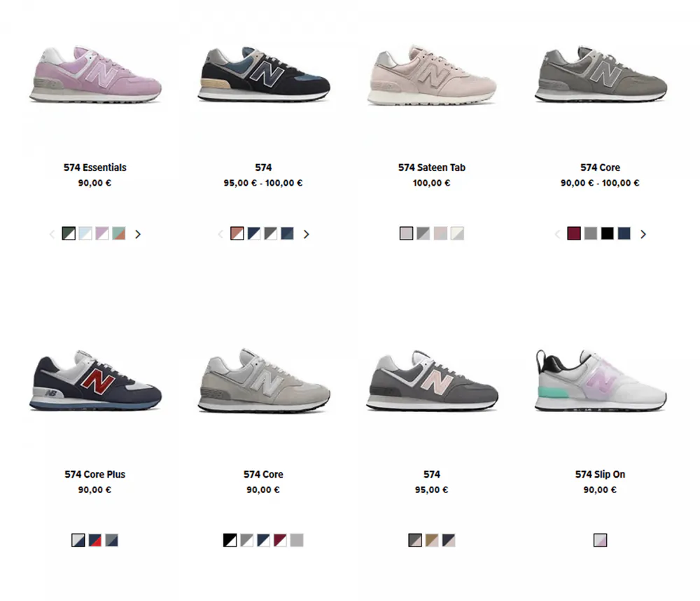Show previous colors for top-row 574 Core
This screenshot has height=601, width=700.
point(557,234)
